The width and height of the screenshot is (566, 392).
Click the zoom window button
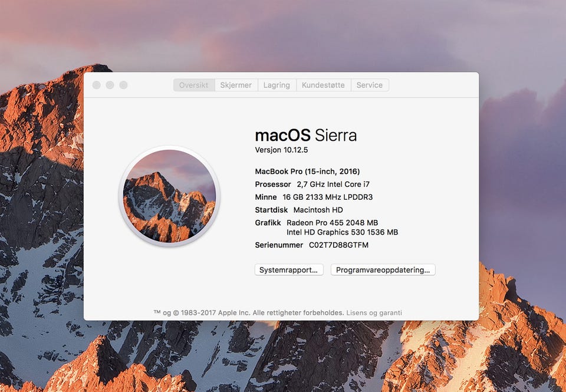pyautogui.click(x=123, y=85)
